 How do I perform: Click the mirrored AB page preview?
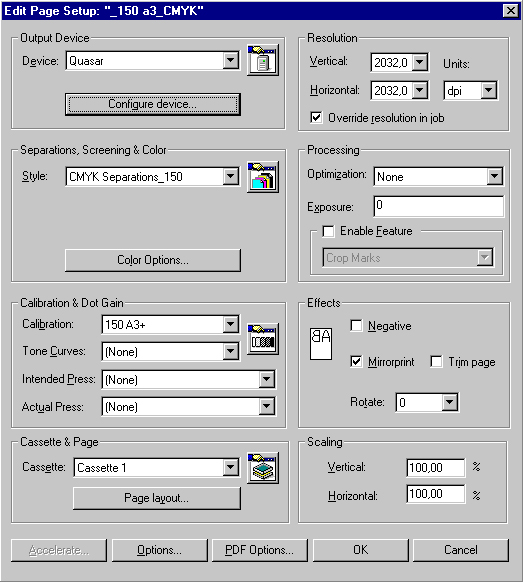(x=321, y=343)
